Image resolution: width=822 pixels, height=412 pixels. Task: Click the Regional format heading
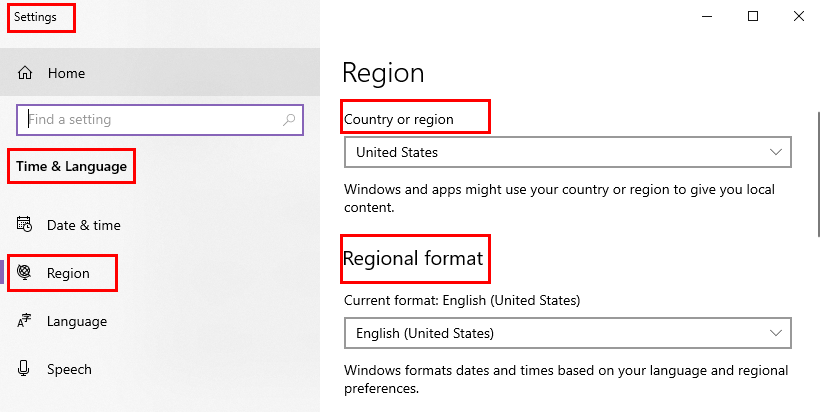coord(413,258)
